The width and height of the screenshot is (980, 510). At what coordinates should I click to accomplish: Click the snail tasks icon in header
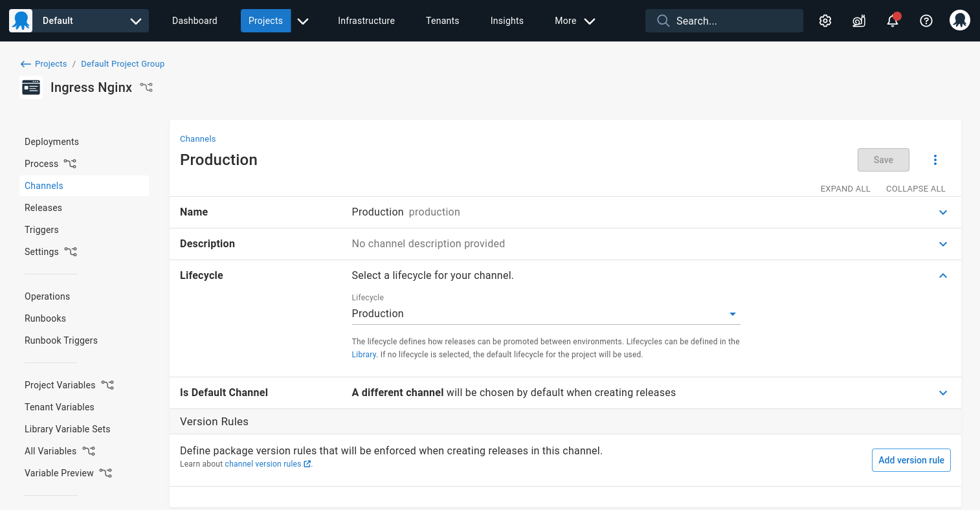pyautogui.click(x=859, y=21)
